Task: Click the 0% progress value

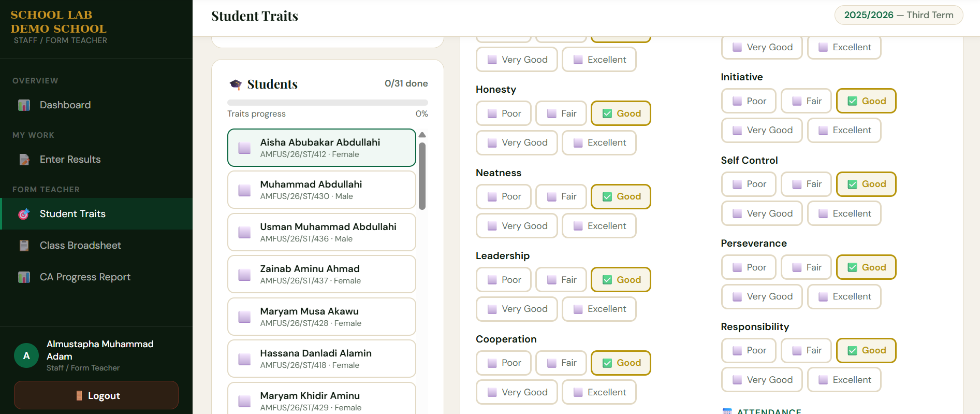Action: click(x=422, y=114)
